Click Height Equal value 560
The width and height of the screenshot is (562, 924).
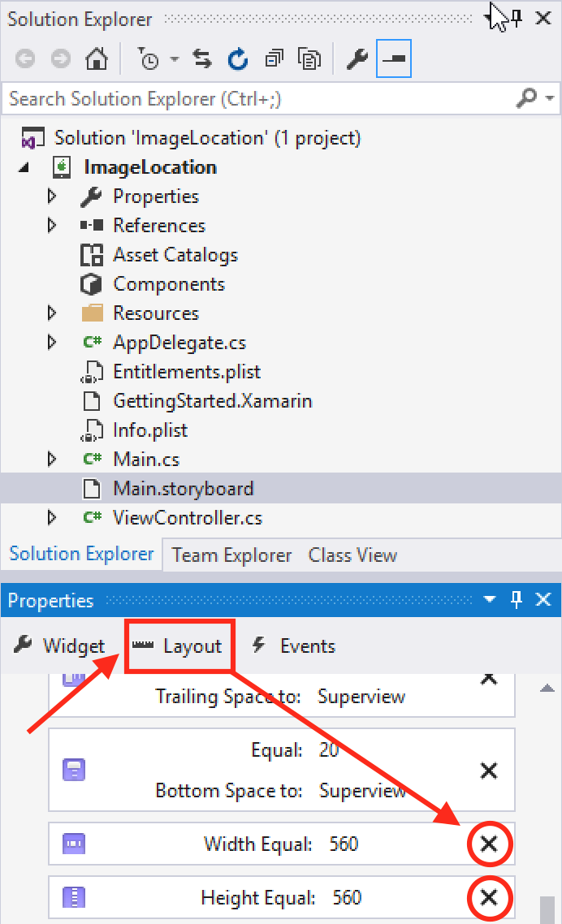347,897
